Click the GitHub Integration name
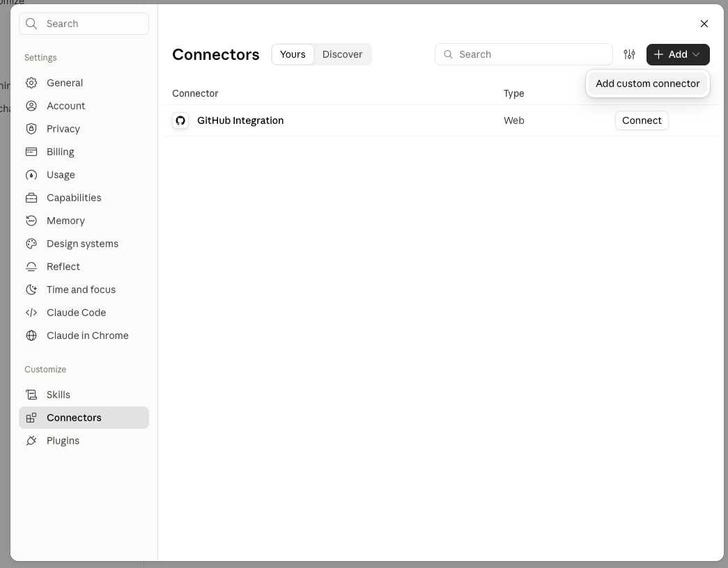The width and height of the screenshot is (728, 568). click(240, 120)
